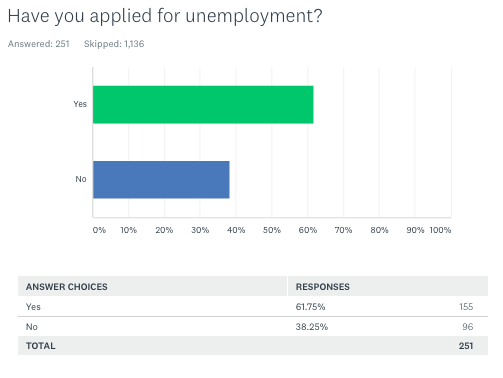503x378 pixels.
Task: Click the green Yes bar
Action: pos(203,105)
